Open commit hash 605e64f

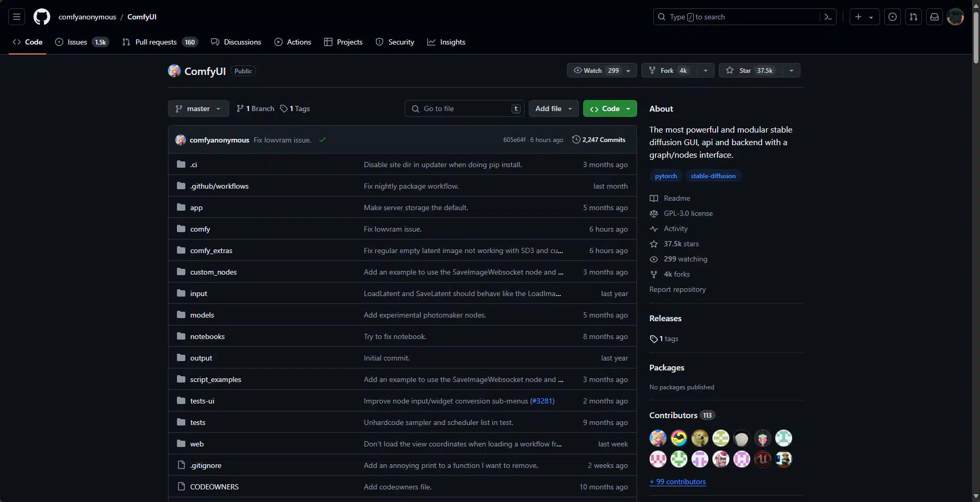click(x=514, y=140)
